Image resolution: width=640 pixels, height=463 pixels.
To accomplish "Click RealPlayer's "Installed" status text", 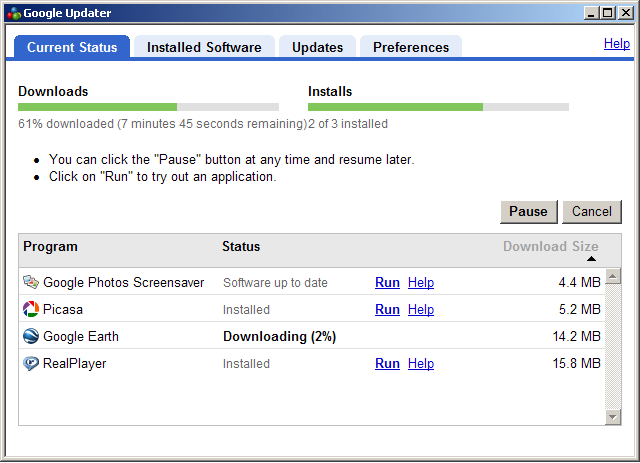I will pyautogui.click(x=246, y=363).
